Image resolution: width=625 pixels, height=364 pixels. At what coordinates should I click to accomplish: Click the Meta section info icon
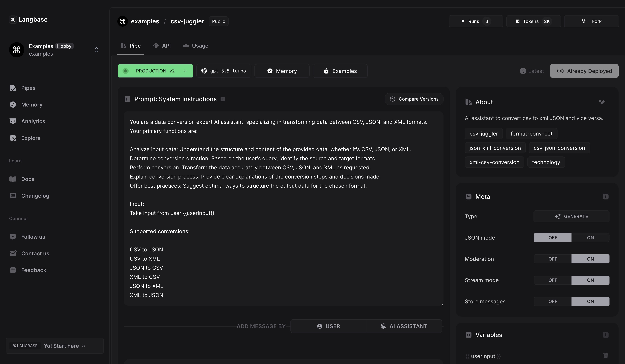click(x=605, y=197)
